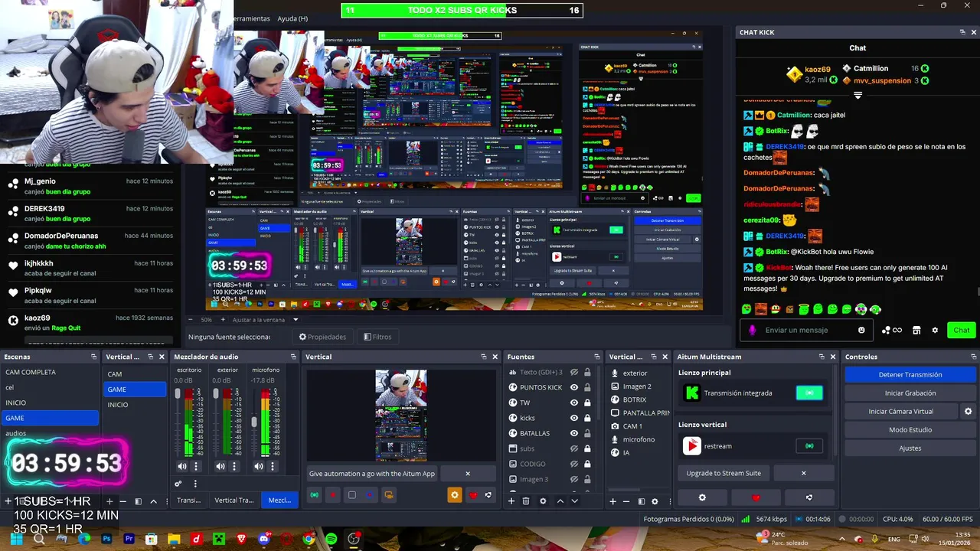Click the green stream icon in Vertical dock
The image size is (980, 551).
pos(314,495)
